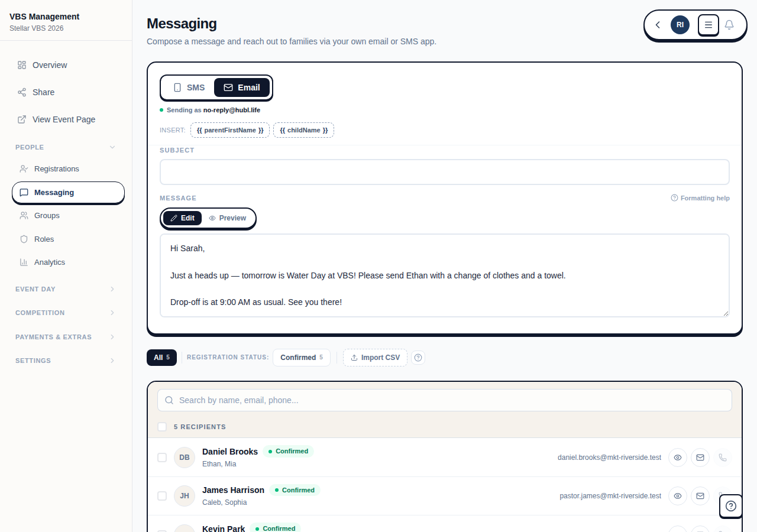Click the Subject input field

444,171
